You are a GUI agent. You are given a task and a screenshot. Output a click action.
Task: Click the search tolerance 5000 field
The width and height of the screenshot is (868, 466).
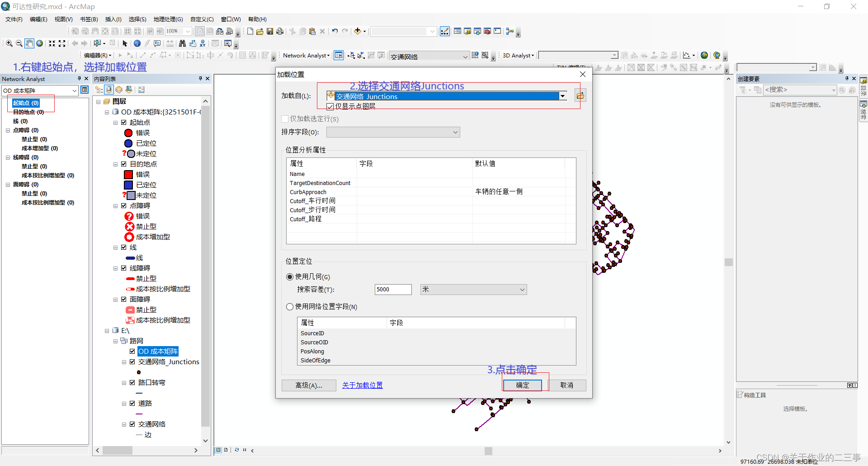(393, 290)
